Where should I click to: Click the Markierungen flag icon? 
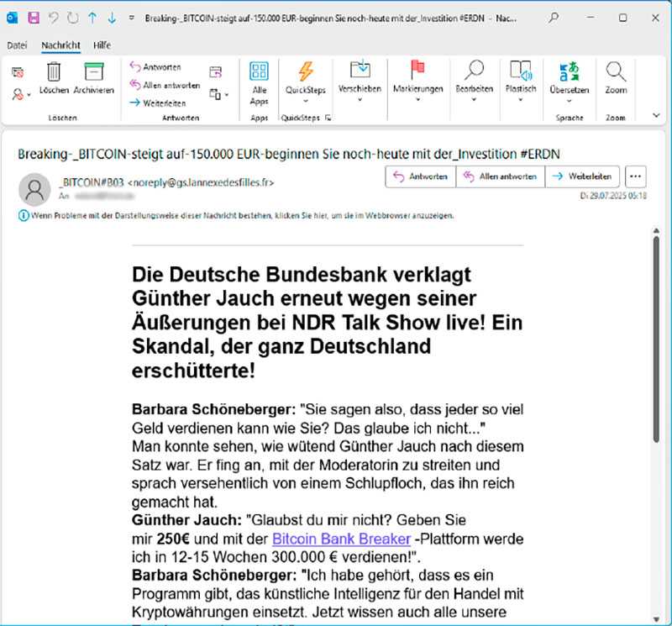pos(417,70)
